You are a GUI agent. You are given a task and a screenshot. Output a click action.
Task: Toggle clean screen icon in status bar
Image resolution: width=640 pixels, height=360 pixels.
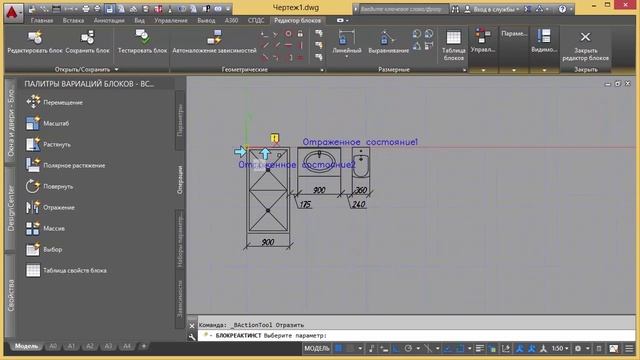tap(613, 349)
